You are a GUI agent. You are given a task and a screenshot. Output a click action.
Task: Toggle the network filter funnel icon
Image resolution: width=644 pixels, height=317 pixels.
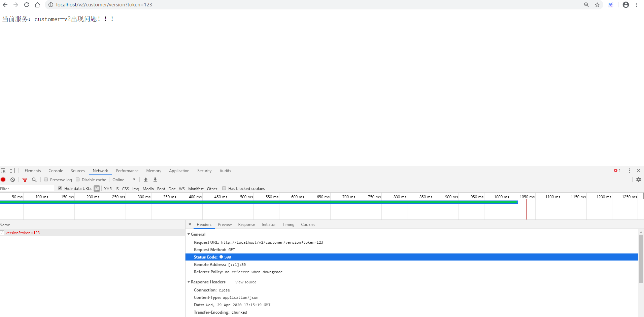[25, 180]
